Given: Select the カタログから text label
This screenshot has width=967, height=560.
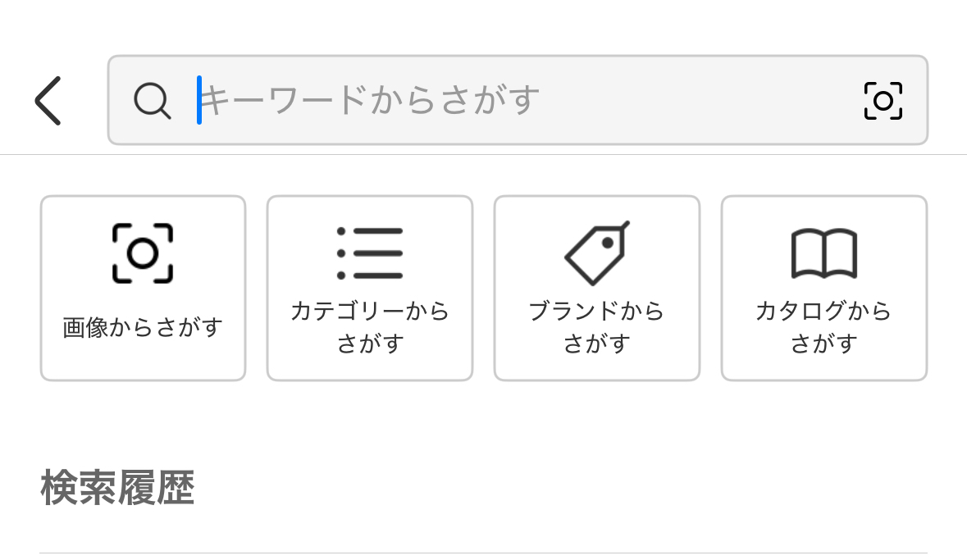Looking at the screenshot, I should click(823, 312).
